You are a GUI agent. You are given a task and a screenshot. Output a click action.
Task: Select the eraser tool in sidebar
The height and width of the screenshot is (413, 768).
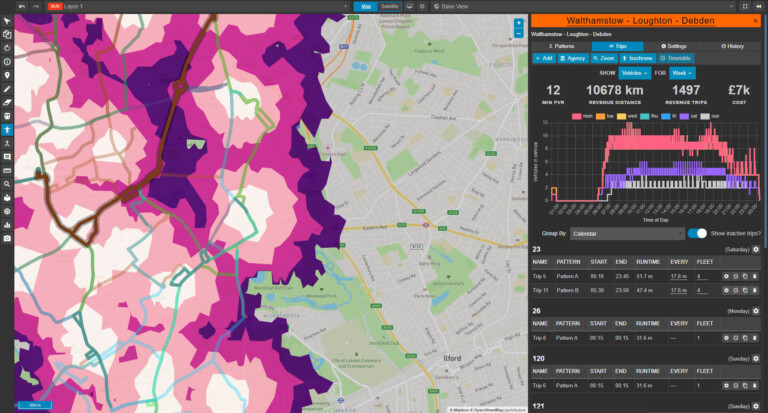tap(7, 102)
